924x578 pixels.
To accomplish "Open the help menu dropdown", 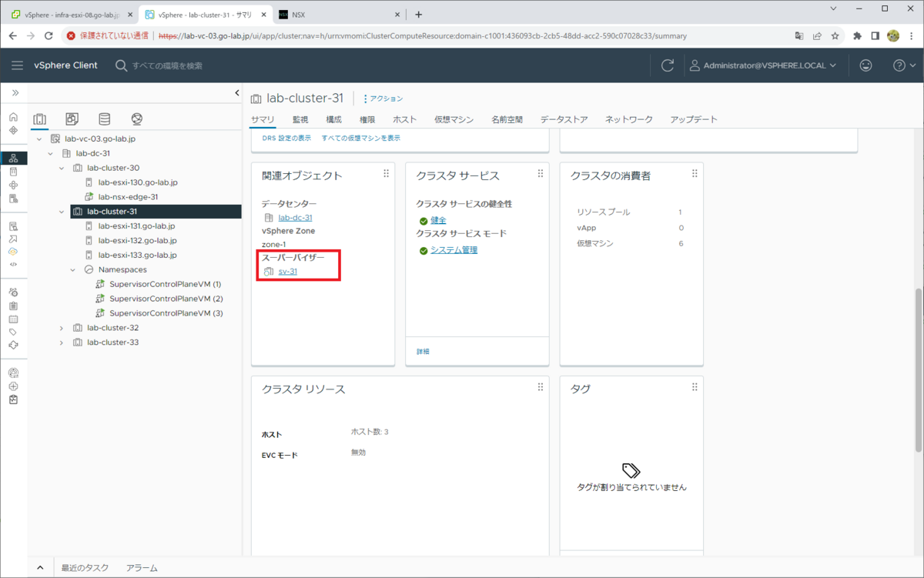I will [903, 65].
